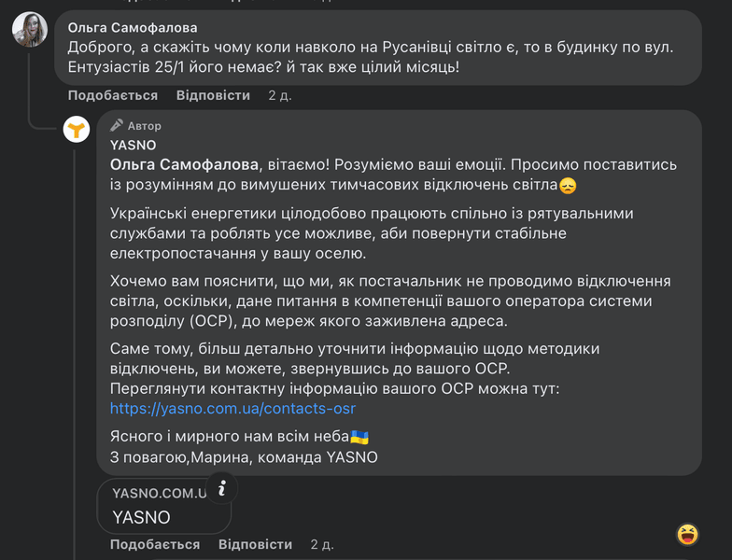Open the YASNO author name link
Viewport: 732px width, 560px height.
133,145
